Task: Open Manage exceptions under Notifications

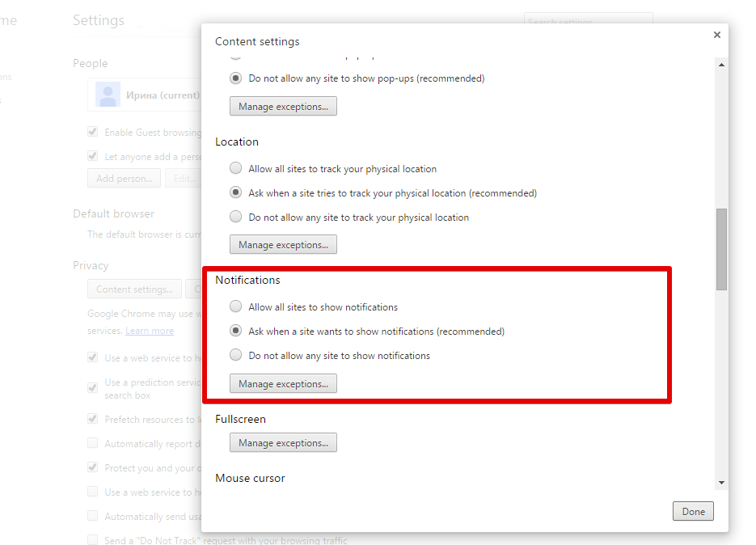Action: tap(283, 384)
